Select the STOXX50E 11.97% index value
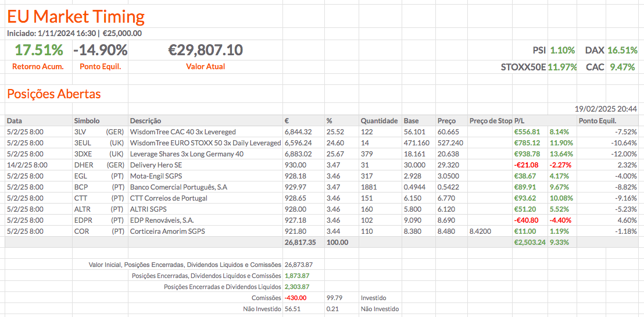Image resolution: width=644 pixels, height=317 pixels. click(x=561, y=67)
